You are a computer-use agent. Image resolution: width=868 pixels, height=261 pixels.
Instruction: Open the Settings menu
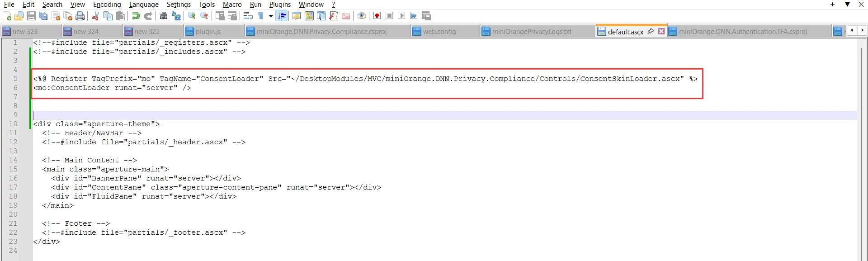tap(179, 5)
